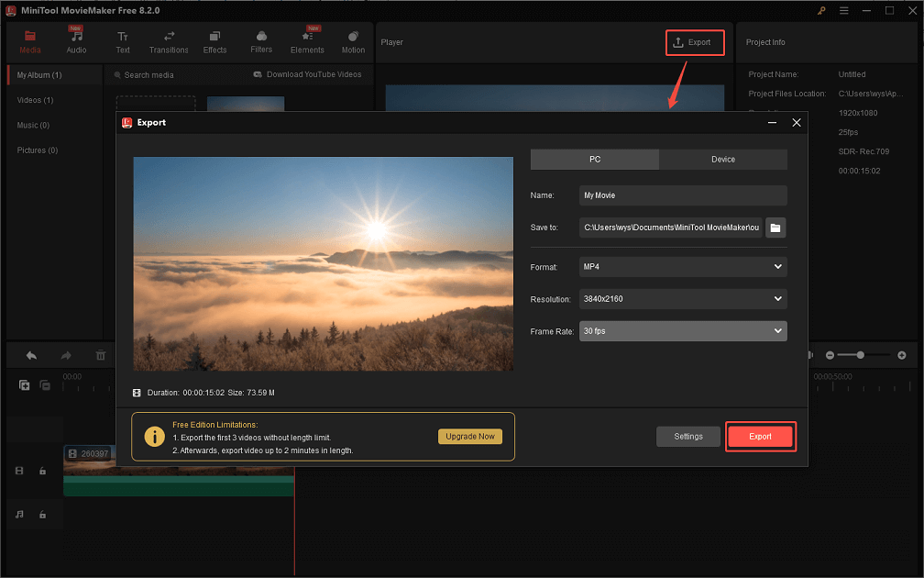Viewport: 924px width, 578px height.
Task: Open the Filters library
Action: (261, 42)
